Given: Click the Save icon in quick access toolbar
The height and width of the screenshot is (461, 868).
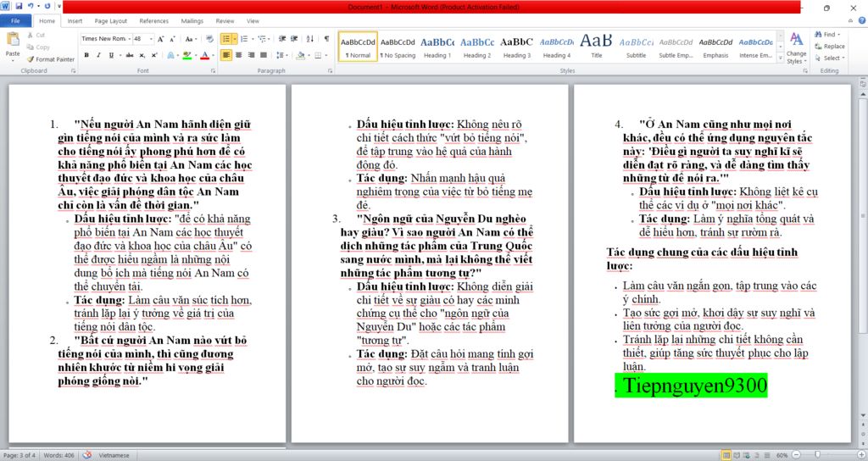Looking at the screenshot, I should (19, 7).
